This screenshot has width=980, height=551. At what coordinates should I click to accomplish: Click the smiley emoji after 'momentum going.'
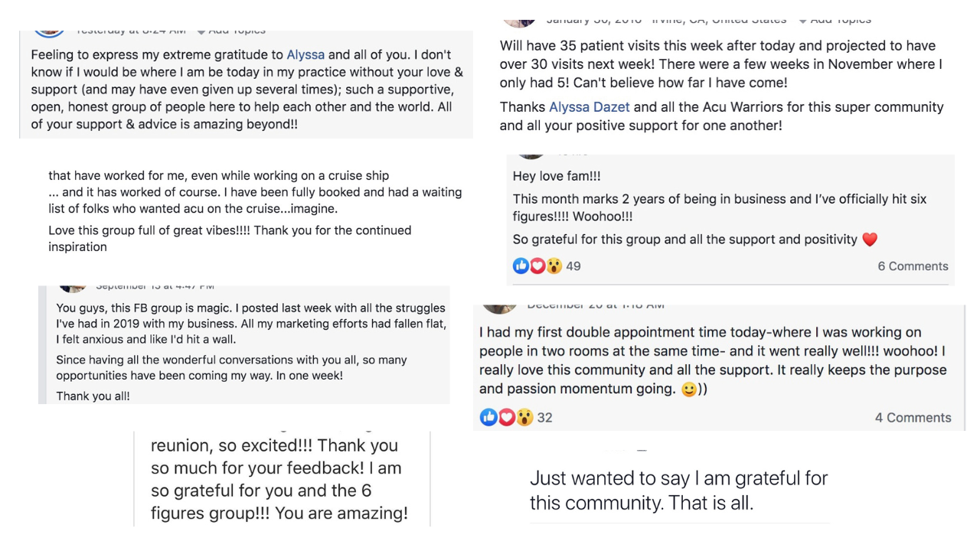(689, 390)
